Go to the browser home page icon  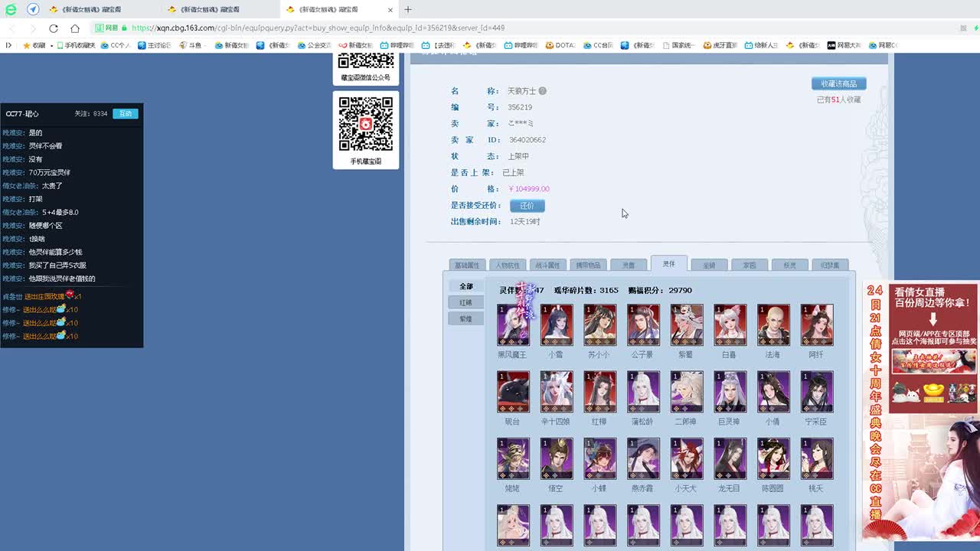[x=75, y=28]
